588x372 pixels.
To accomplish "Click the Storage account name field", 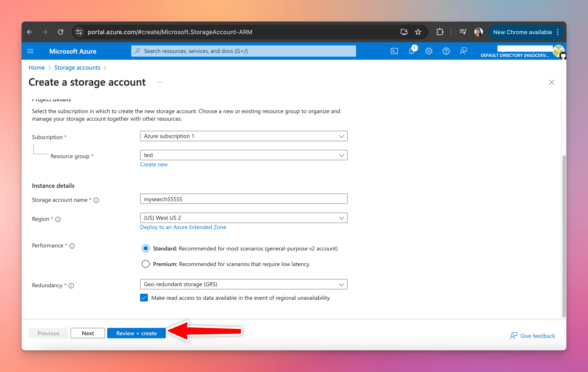I will pos(243,199).
